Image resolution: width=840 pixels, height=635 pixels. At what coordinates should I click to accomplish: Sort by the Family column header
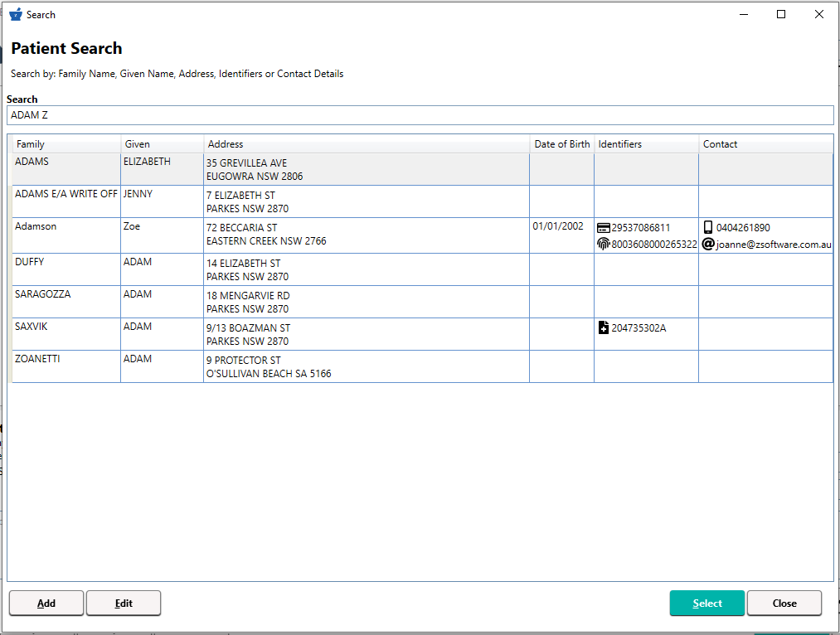point(66,144)
